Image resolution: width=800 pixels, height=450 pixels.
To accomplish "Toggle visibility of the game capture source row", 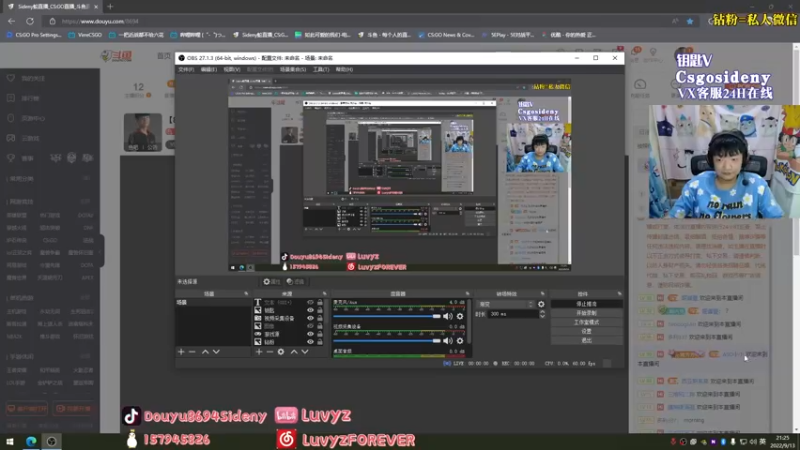I will (x=310, y=334).
